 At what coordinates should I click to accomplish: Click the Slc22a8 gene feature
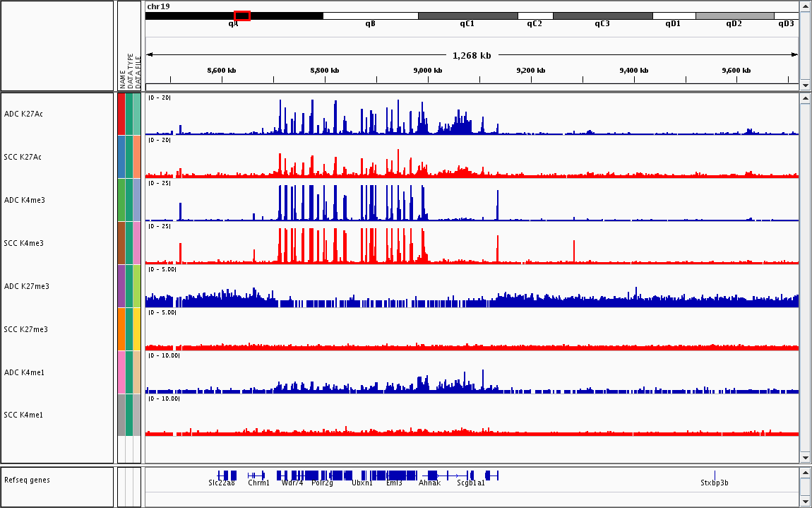[227, 475]
